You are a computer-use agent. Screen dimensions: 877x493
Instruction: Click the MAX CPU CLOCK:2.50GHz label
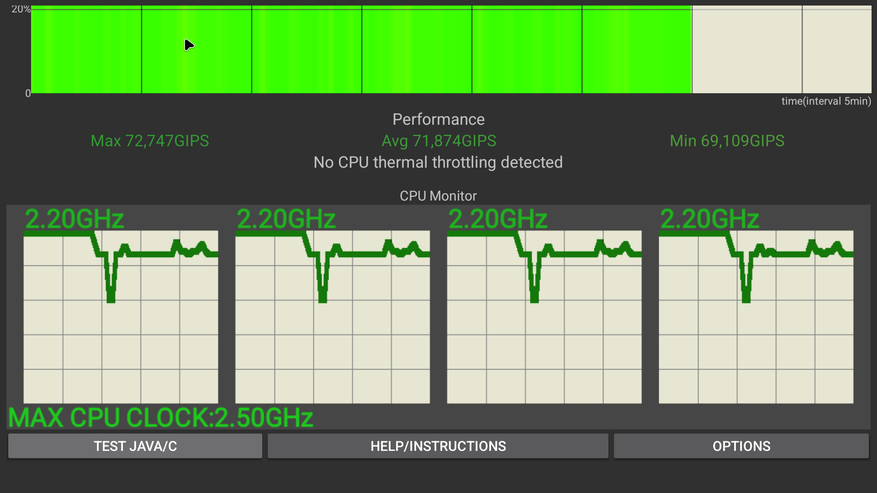click(161, 417)
